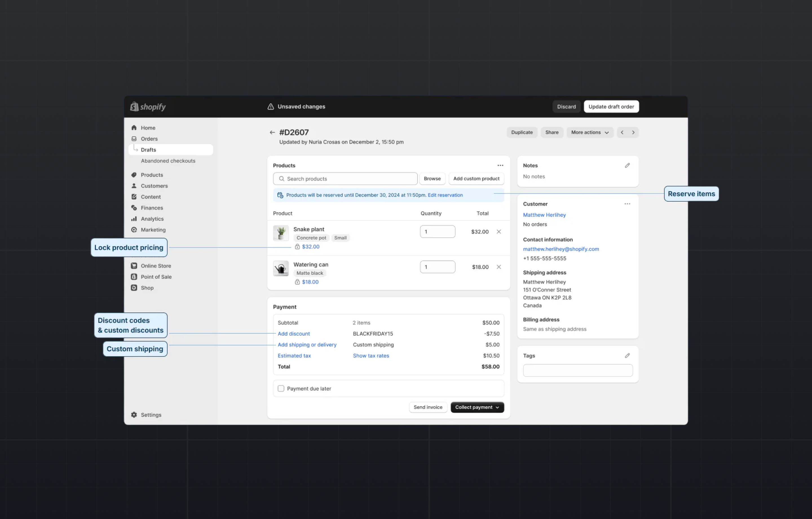Click the Home icon in sidebar

pos(134,127)
